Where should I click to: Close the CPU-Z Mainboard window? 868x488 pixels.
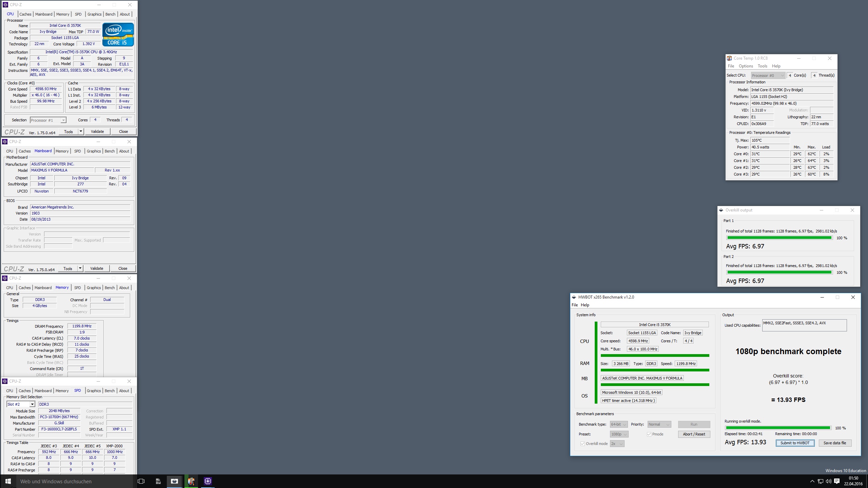click(129, 142)
